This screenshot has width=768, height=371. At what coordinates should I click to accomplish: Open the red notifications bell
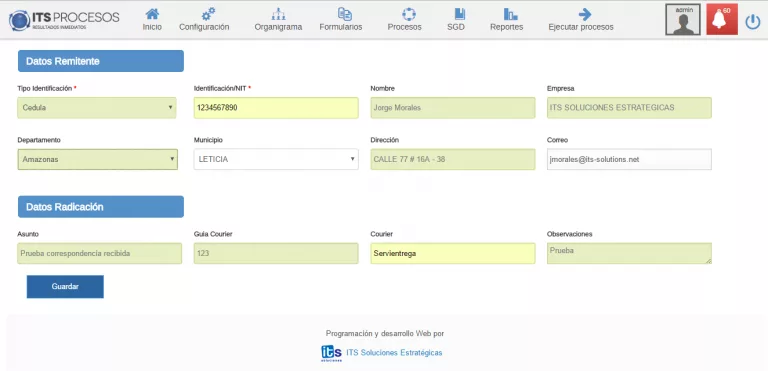coord(722,20)
